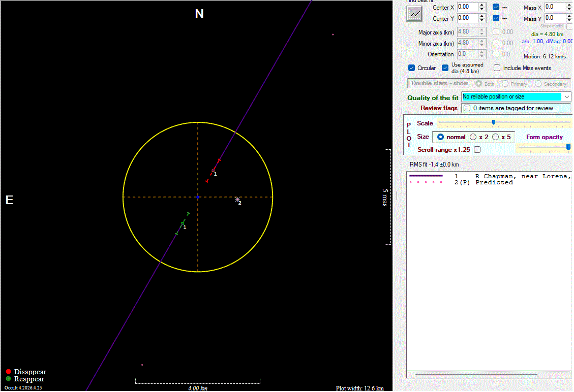Enable the Orientation fit checkbox

tap(496, 54)
